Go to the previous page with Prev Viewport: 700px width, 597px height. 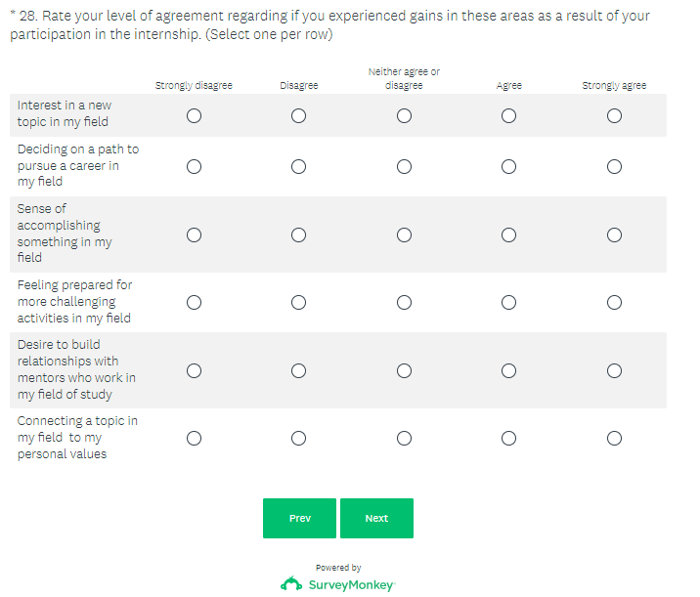(299, 518)
